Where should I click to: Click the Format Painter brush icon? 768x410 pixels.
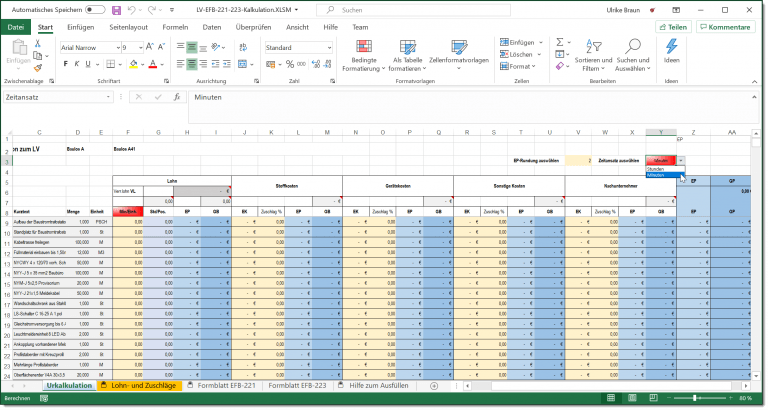coord(38,68)
